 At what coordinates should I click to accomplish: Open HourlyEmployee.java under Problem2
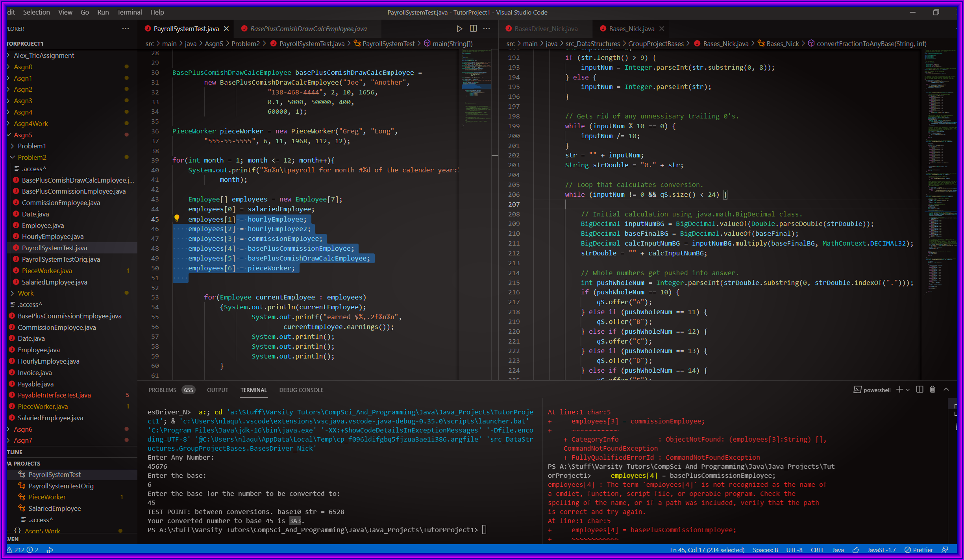coord(52,237)
